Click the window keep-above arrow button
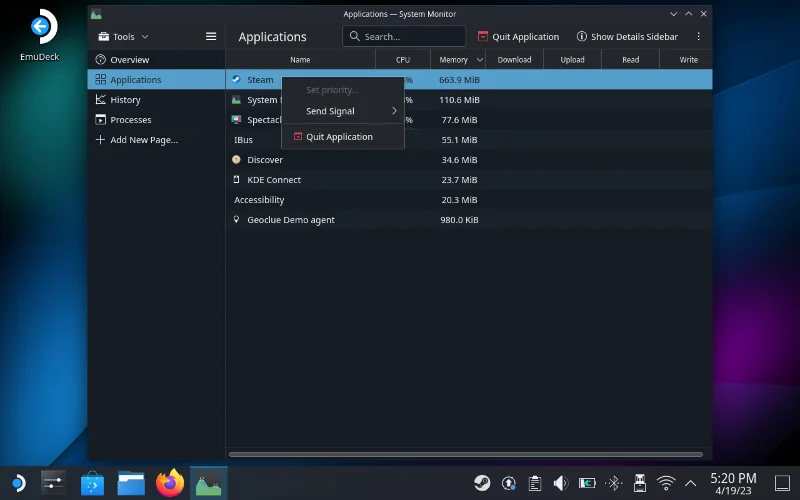 [688, 14]
